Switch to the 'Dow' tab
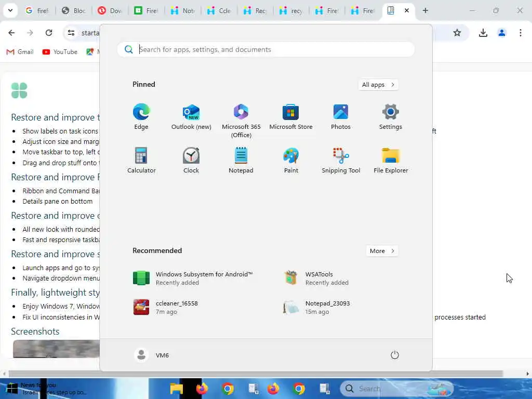This screenshot has height=399, width=532. pyautogui.click(x=110, y=10)
